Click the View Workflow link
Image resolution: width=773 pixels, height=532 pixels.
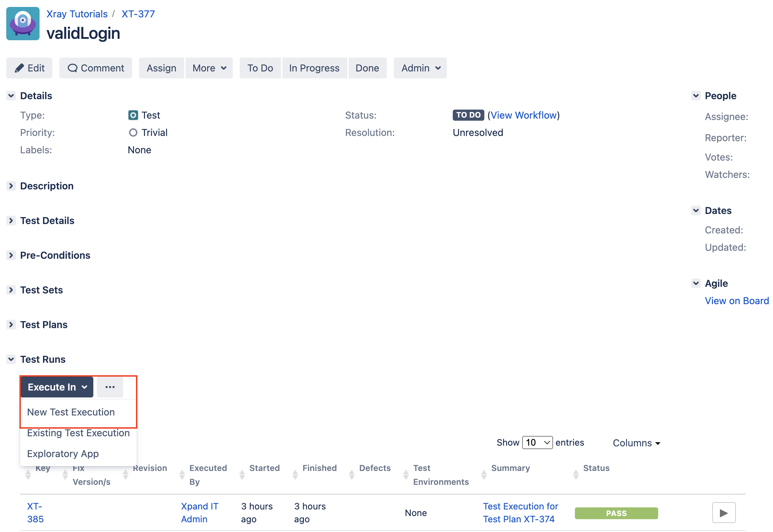tap(524, 115)
